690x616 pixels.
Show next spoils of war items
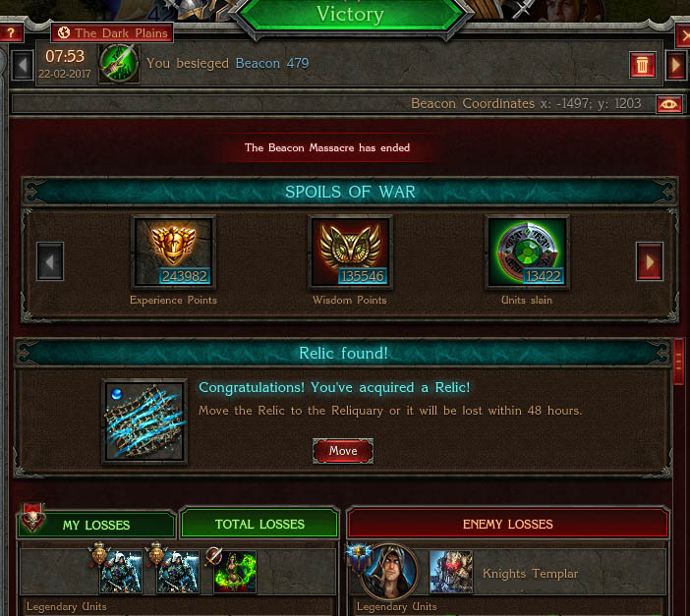[649, 261]
